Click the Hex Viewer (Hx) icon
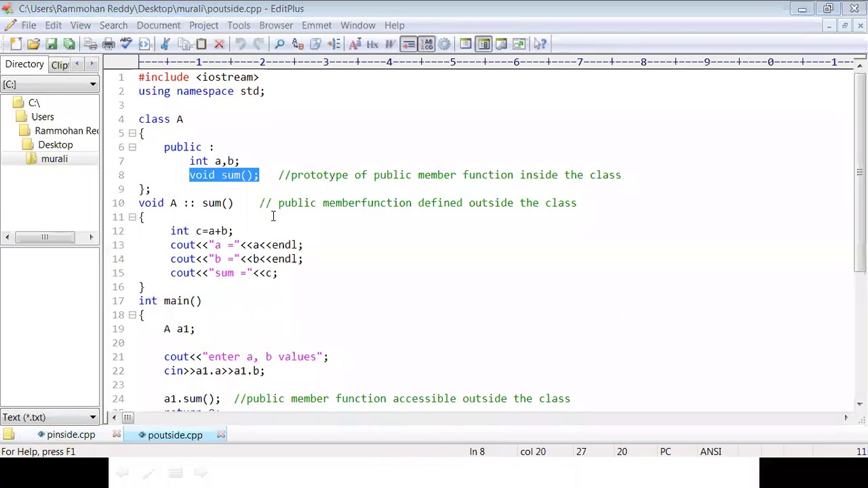This screenshot has height=488, width=868. (x=372, y=44)
